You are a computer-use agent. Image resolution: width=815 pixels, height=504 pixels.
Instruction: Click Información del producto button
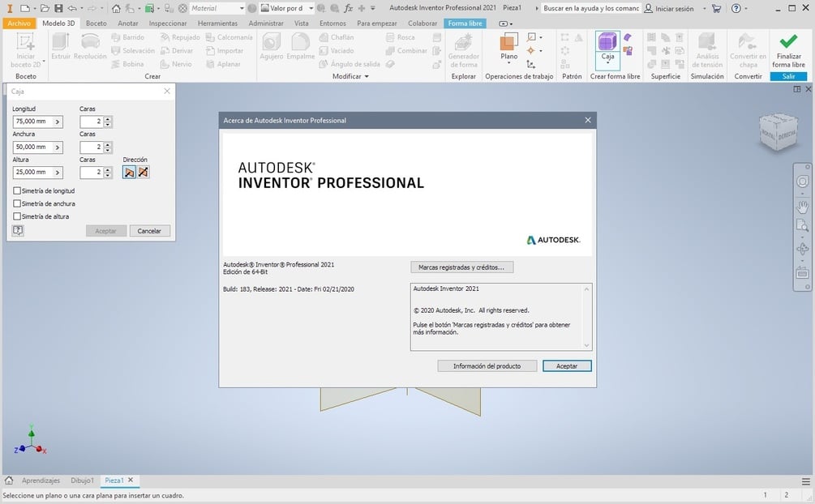487,366
